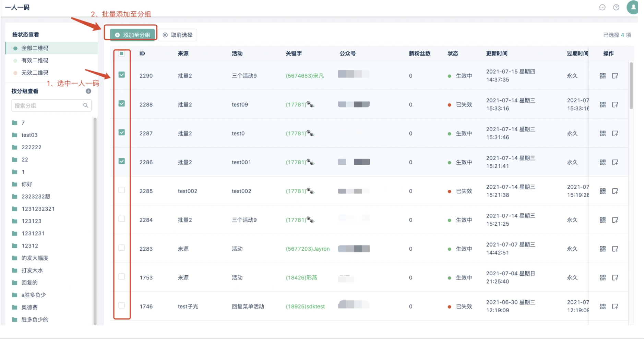644x339 pixels.
Task: Click the export icon for row 2286
Action: pos(615,162)
